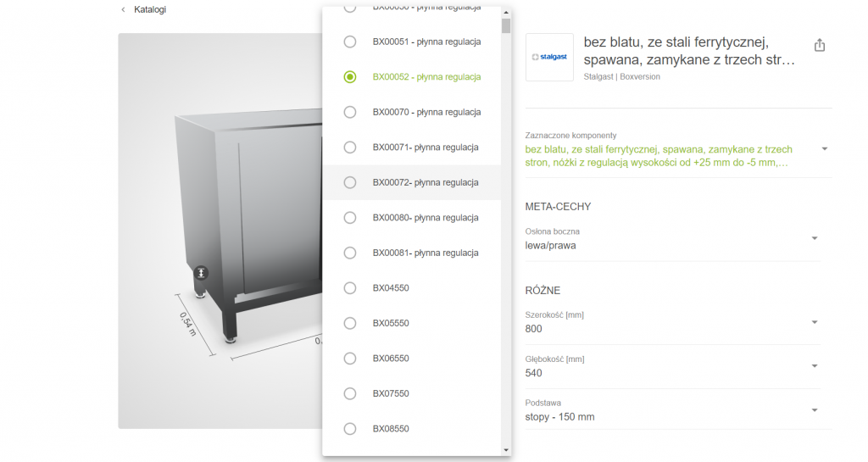Click the META-CECHY section heading
This screenshot has width=868, height=462.
pyautogui.click(x=558, y=207)
